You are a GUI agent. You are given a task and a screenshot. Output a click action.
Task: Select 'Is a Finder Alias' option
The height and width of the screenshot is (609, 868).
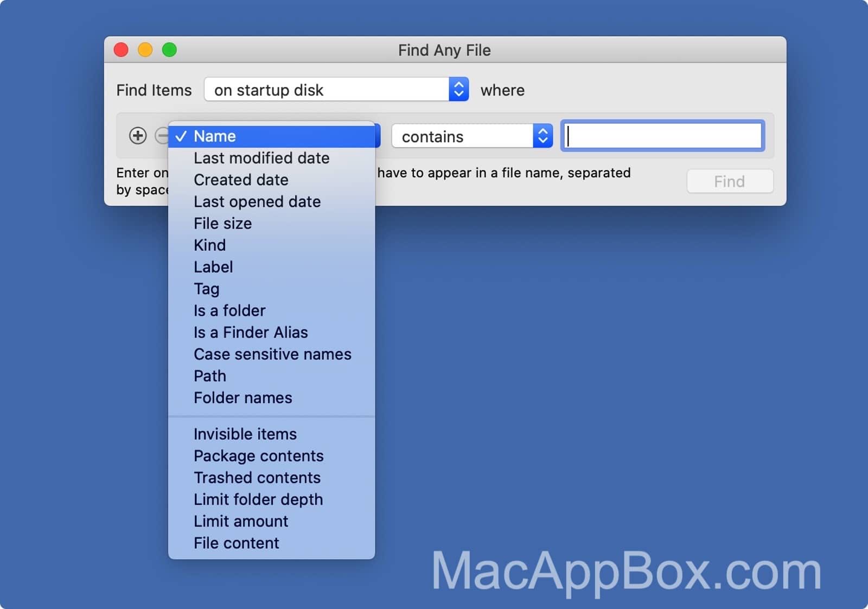click(271, 332)
